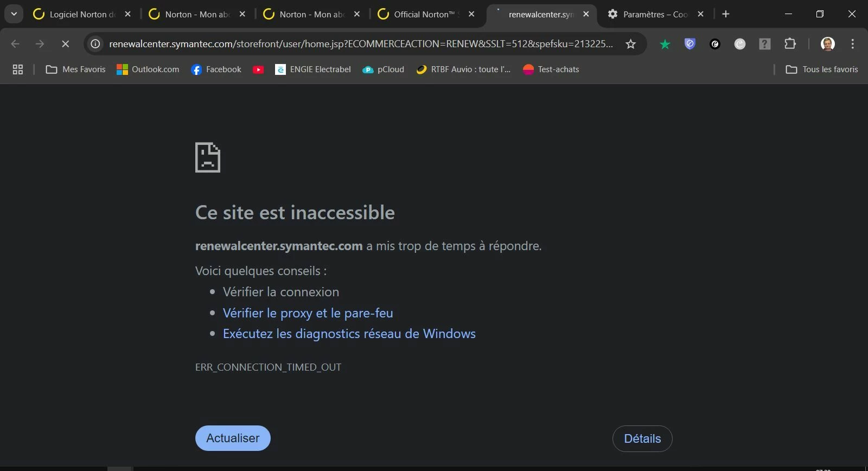Screen dimensions: 868x471
Task: Click the Détails button
Action: tap(642, 438)
